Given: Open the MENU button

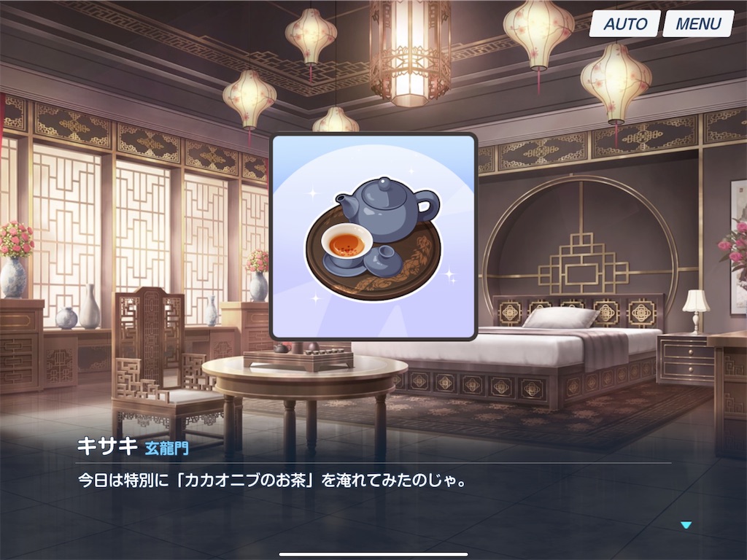Looking at the screenshot, I should pos(698,24).
